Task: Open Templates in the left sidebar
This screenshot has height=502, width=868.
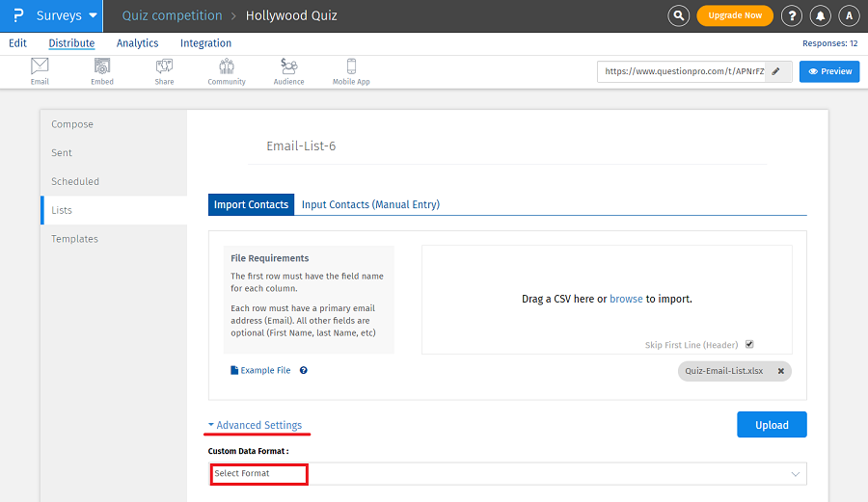Action: [x=74, y=239]
